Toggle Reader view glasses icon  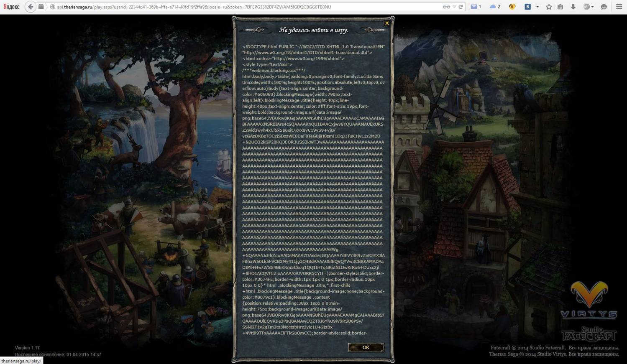(446, 7)
